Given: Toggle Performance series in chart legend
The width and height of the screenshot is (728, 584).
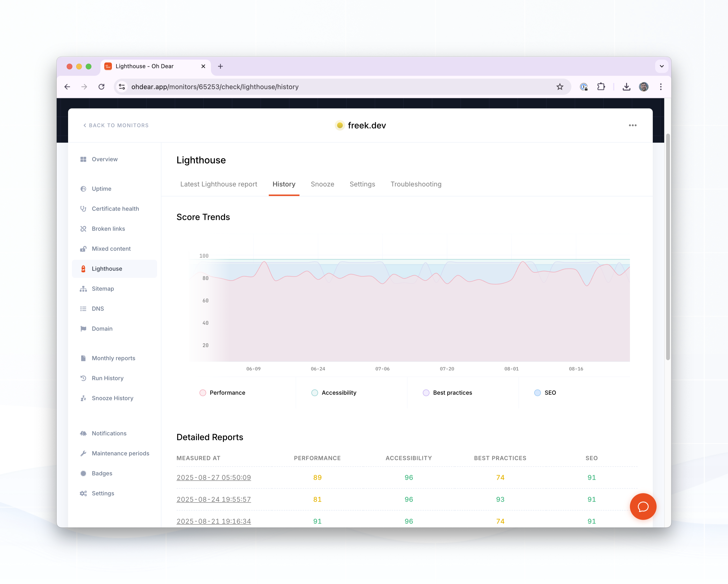Looking at the screenshot, I should [227, 393].
